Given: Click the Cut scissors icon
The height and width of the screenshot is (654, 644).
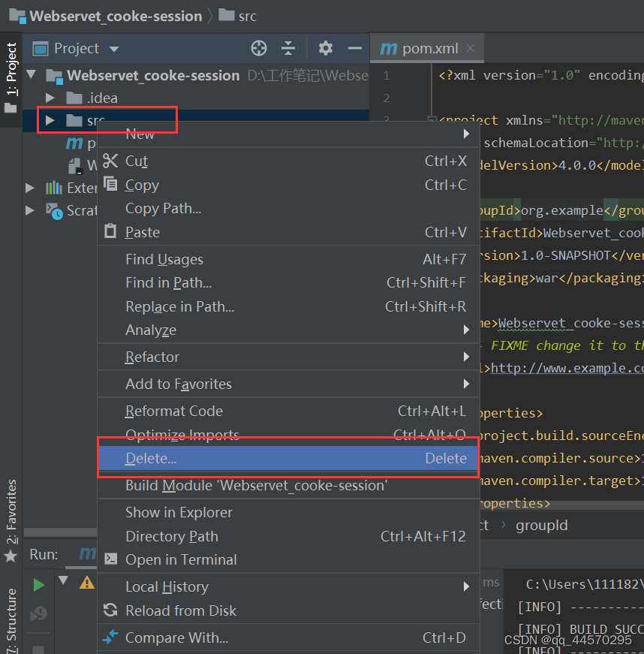Looking at the screenshot, I should [x=110, y=161].
